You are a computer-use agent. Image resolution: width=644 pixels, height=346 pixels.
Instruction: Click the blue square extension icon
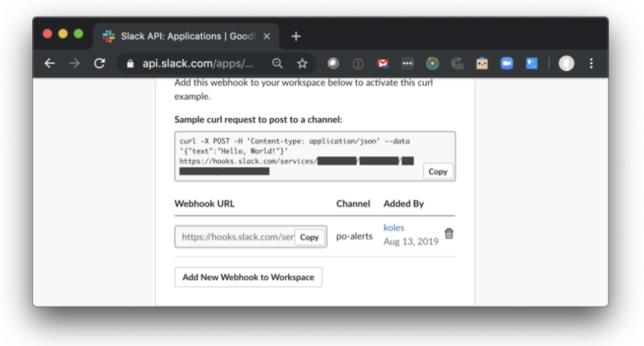[x=531, y=64]
